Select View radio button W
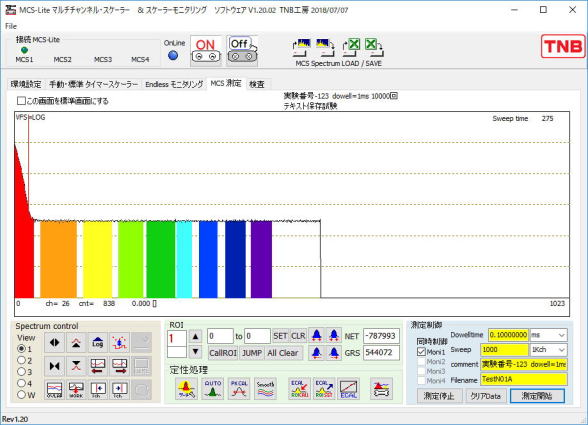 coord(21,395)
